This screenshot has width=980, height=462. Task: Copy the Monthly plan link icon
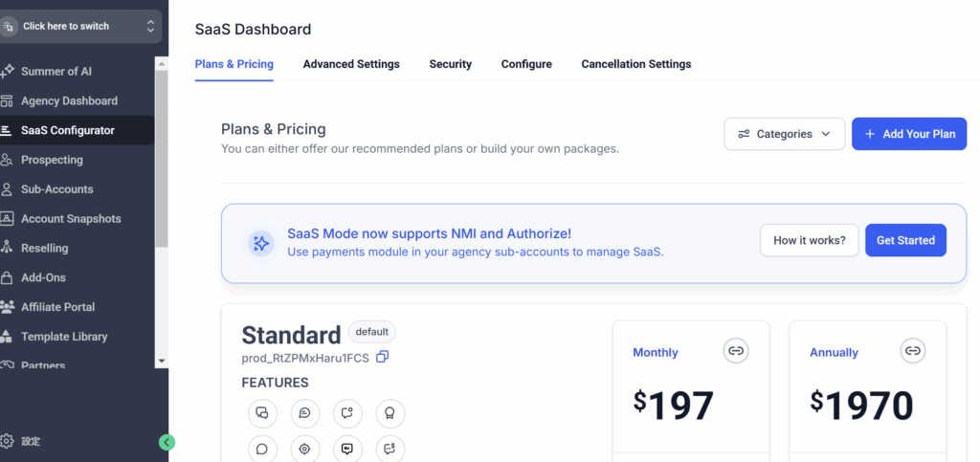[x=736, y=351]
